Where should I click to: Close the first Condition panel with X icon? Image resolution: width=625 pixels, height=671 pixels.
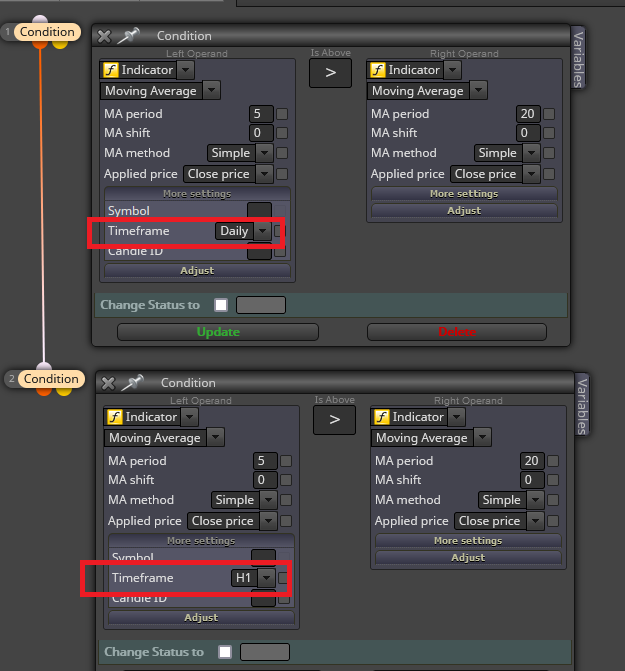tap(104, 36)
